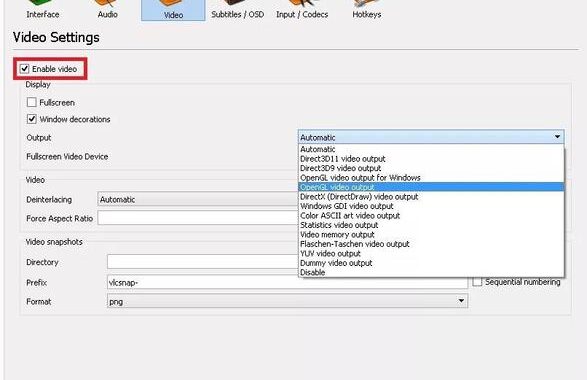Viewport: 587px width, 380px height.
Task: Select Direct3D11 video output
Action: pyautogui.click(x=431, y=159)
